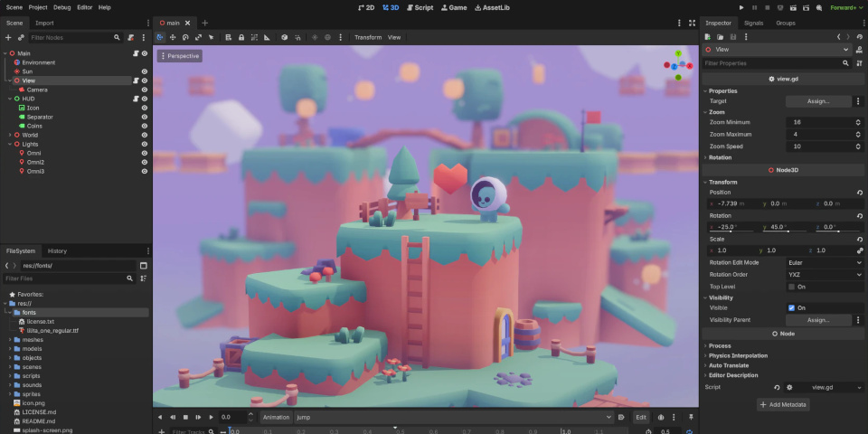Click the Inspector history back arrow
The height and width of the screenshot is (434, 868).
(839, 36)
